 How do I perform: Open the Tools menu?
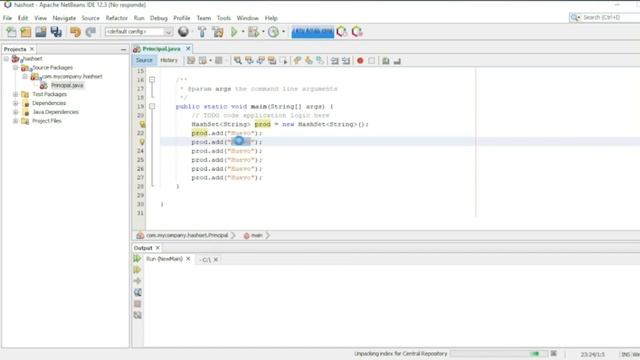[x=224, y=18]
